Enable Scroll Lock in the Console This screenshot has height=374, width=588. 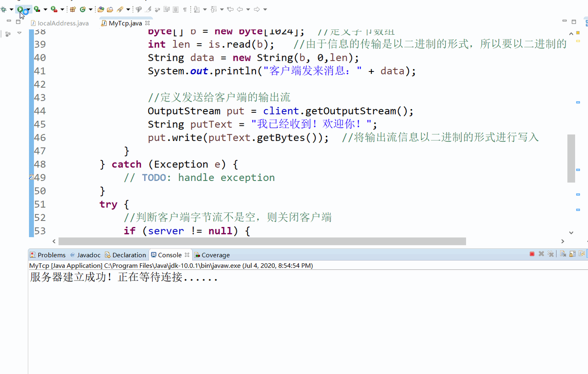point(572,254)
